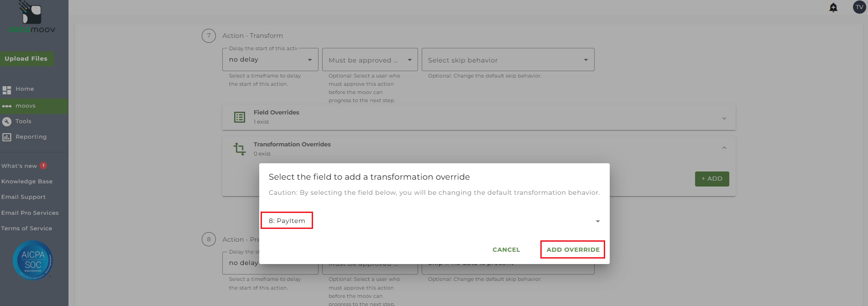This screenshot has height=306, width=868.
Task: Click the ADD OVERRIDE button
Action: [573, 250]
